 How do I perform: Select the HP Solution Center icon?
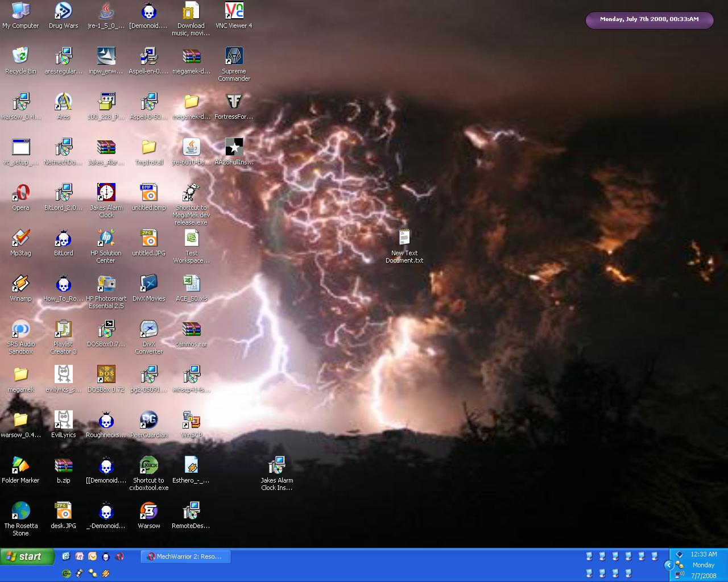coord(106,239)
